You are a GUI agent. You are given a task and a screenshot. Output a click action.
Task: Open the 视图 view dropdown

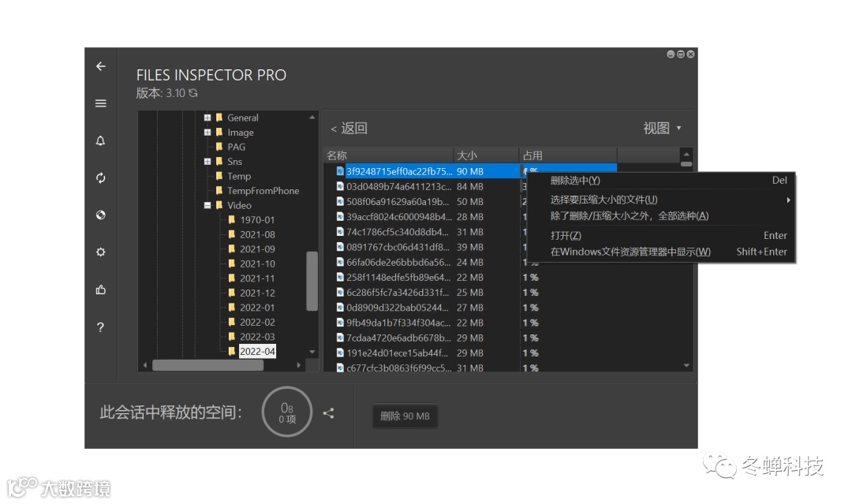662,129
